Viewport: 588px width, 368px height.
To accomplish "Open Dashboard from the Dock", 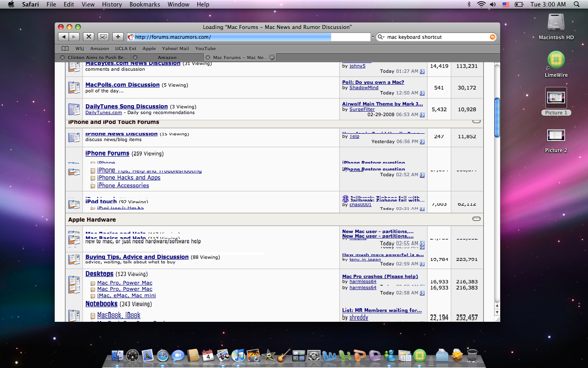I will click(133, 355).
